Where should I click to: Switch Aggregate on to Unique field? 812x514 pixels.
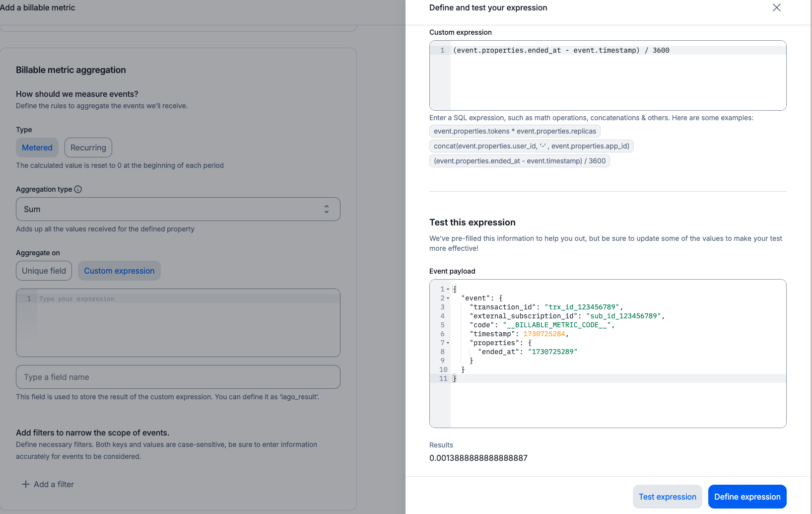pos(44,271)
